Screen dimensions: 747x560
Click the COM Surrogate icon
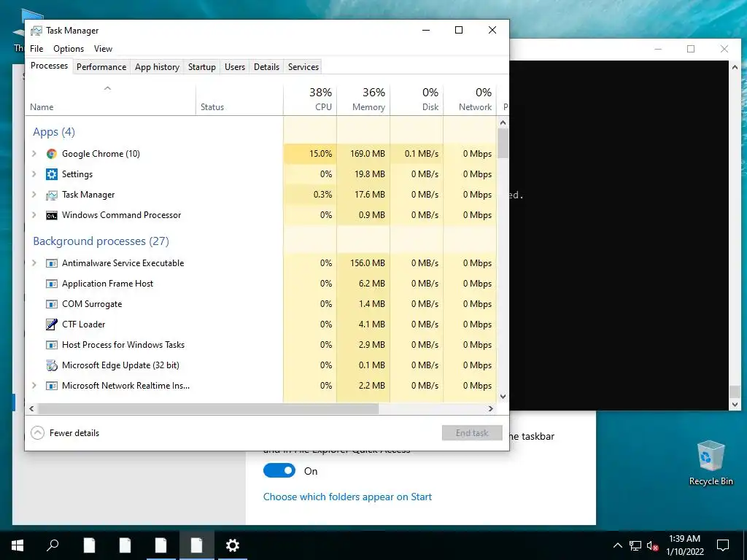52,304
